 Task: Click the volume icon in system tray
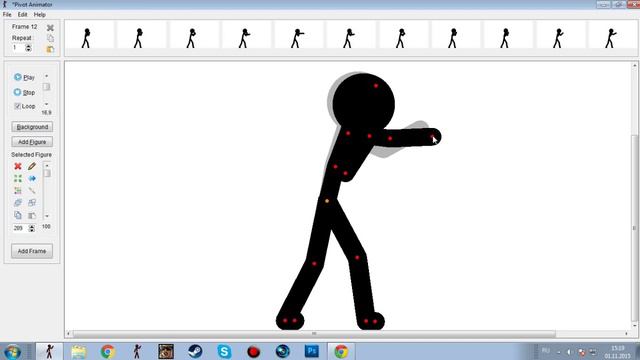tap(570, 352)
